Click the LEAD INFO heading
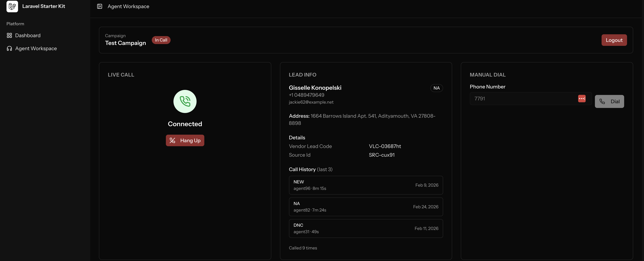The width and height of the screenshot is (644, 261). (302, 75)
